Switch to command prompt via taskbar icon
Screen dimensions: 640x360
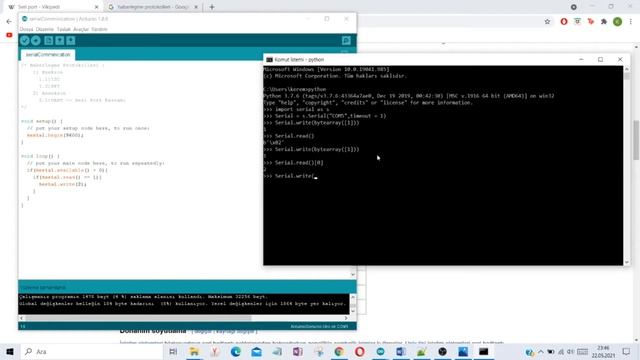484,351
